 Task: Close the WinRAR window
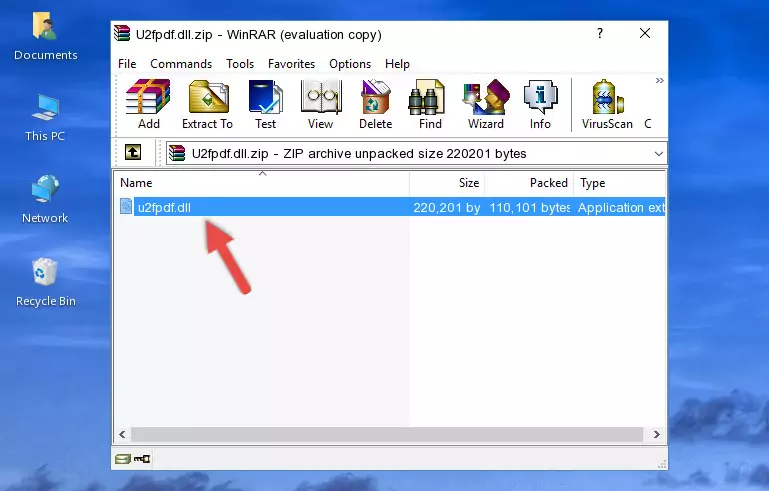click(645, 33)
